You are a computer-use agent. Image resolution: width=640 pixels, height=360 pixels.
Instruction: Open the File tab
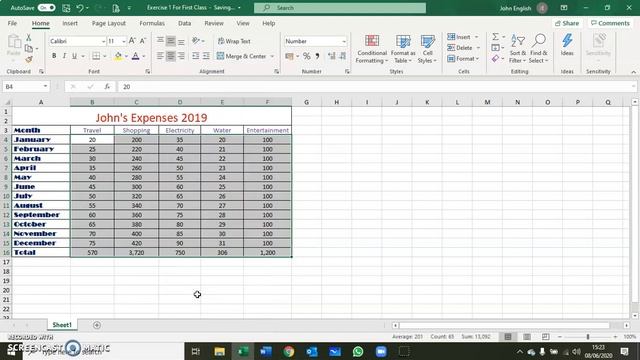(x=12, y=23)
